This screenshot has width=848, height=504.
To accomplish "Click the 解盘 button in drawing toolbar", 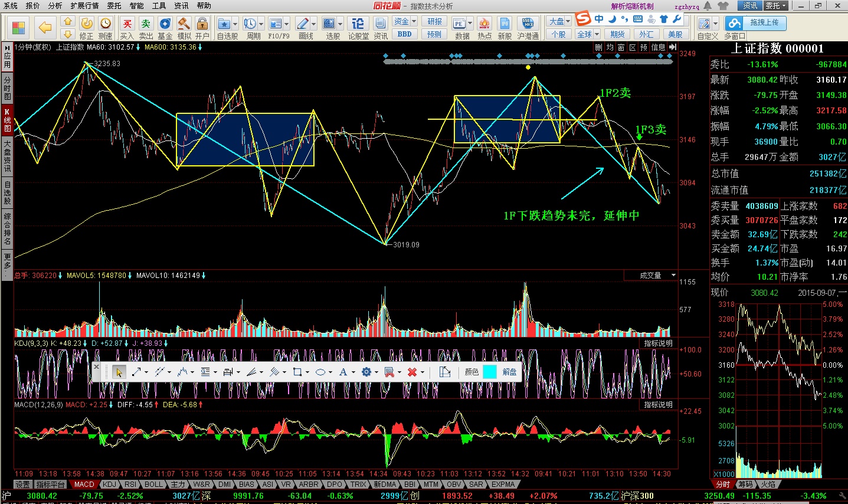I will (510, 372).
